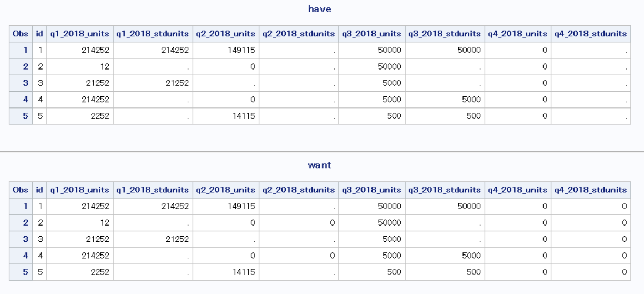Select the cell containing 12 in have table
The image size is (644, 294).
click(x=104, y=66)
